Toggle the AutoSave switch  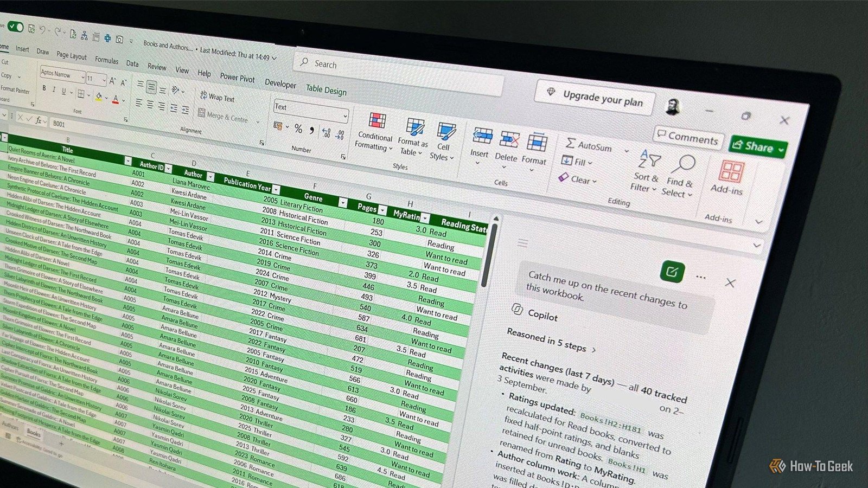pos(15,26)
